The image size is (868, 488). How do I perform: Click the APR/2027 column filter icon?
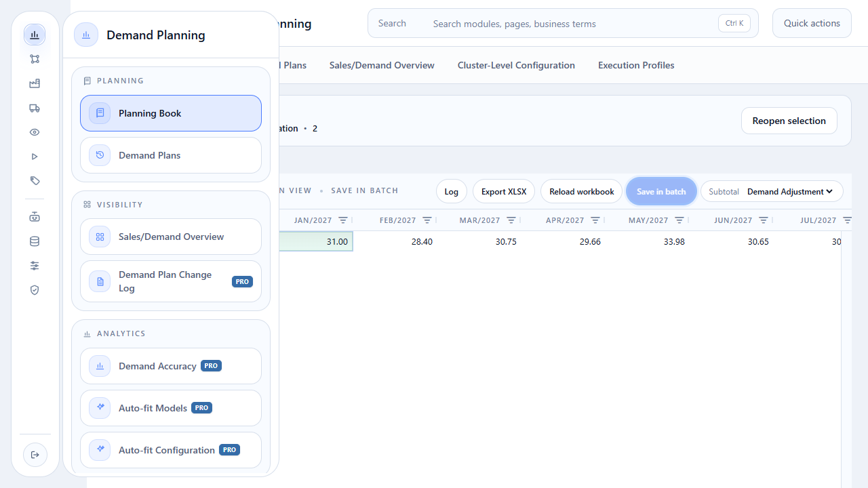(x=595, y=220)
